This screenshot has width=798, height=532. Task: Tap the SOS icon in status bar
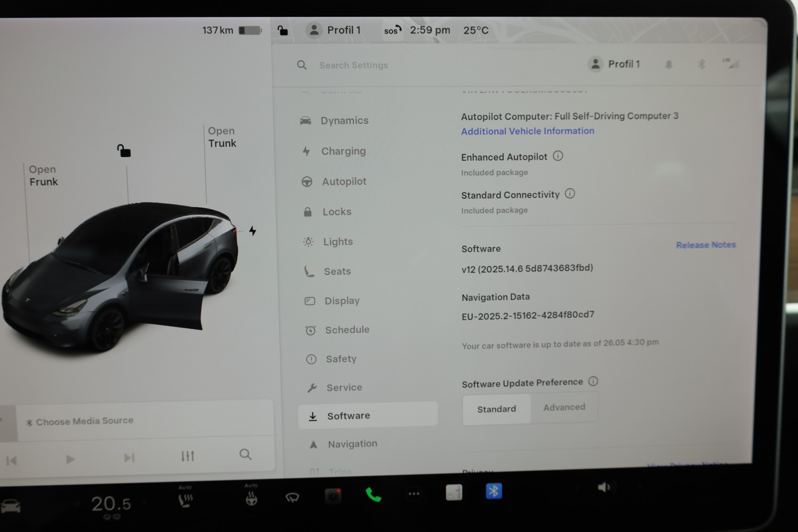(392, 30)
